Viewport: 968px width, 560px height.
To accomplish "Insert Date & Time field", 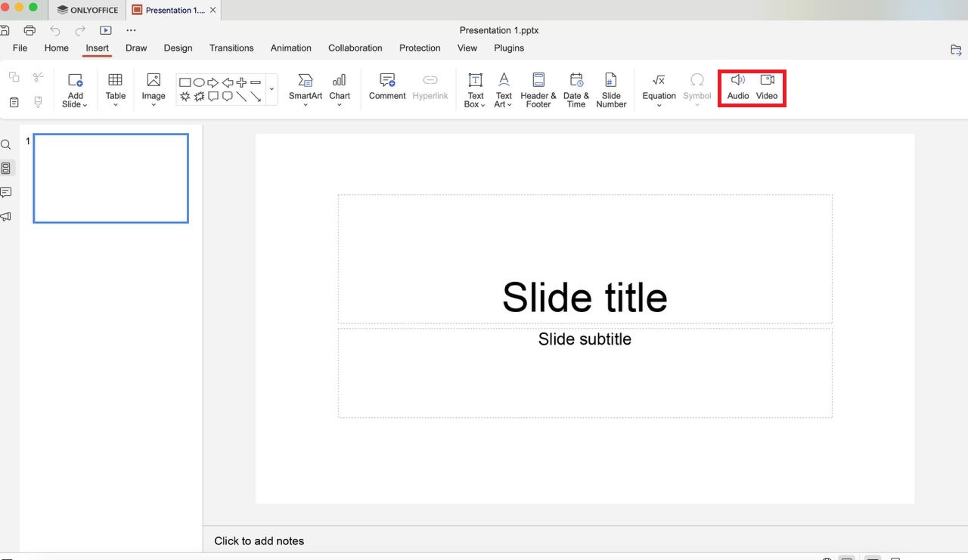I will [576, 89].
